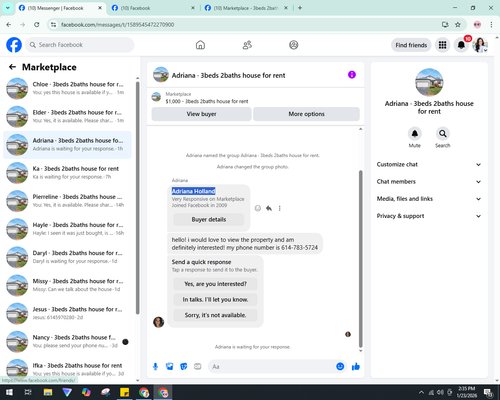Click the Find friends button

click(x=411, y=45)
